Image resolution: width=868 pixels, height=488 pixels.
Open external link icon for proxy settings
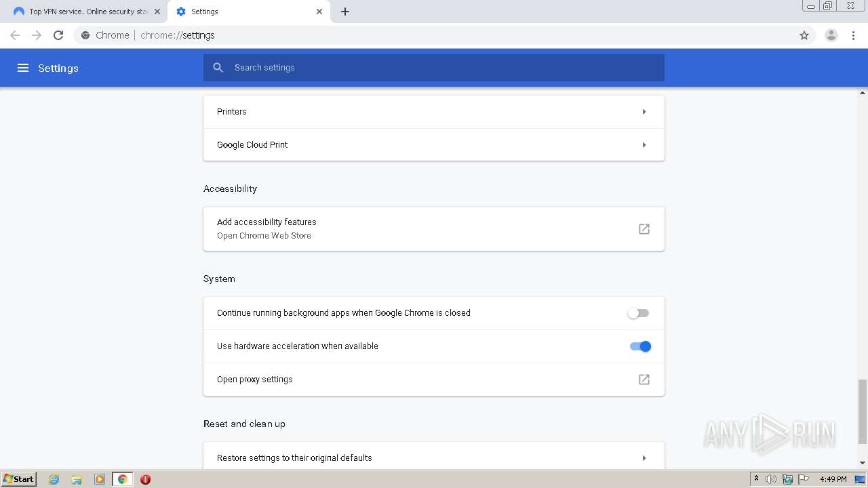pyautogui.click(x=644, y=380)
